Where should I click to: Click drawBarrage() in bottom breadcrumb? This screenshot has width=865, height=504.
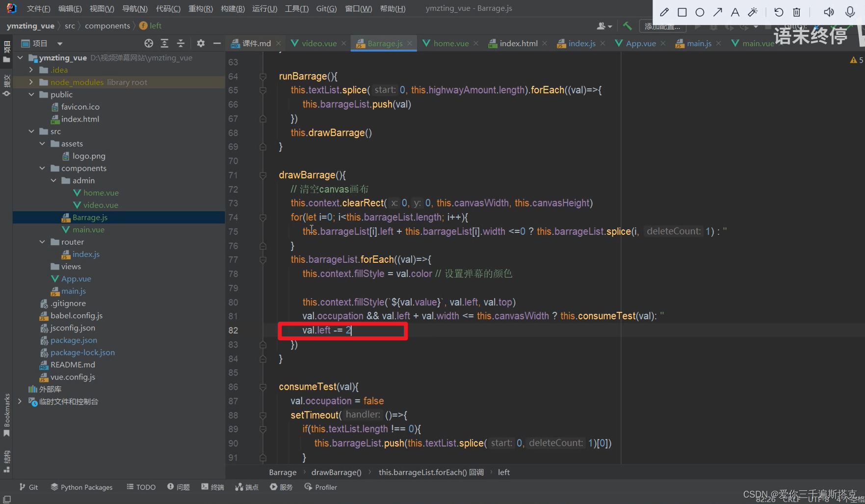(336, 472)
